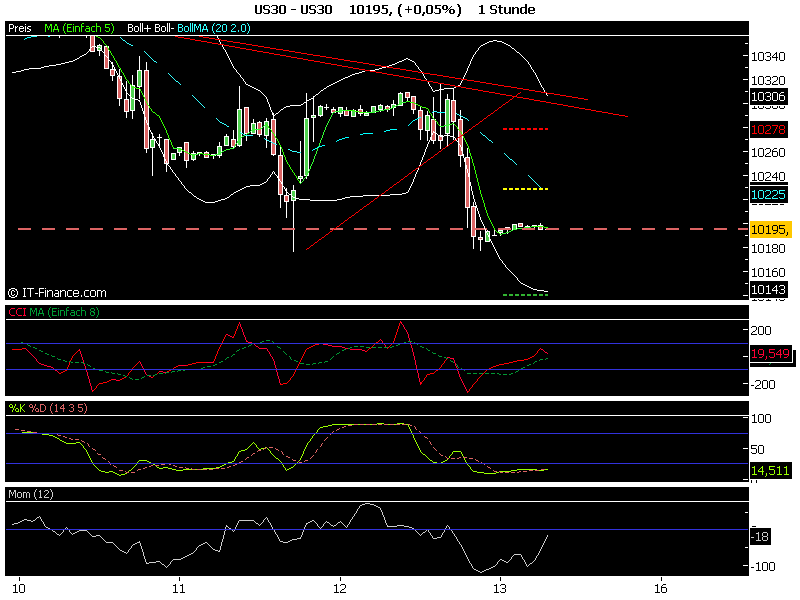Select the CCI indicator label
Viewport: 800px width, 600px height.
coord(17,312)
